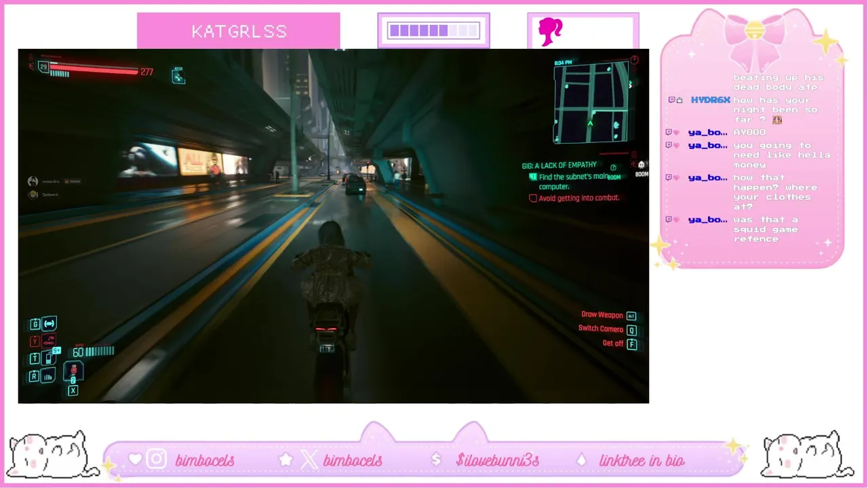Viewport: 868px width, 488px height.
Task: Click the pink Barbie silhouette icon
Action: [x=550, y=31]
